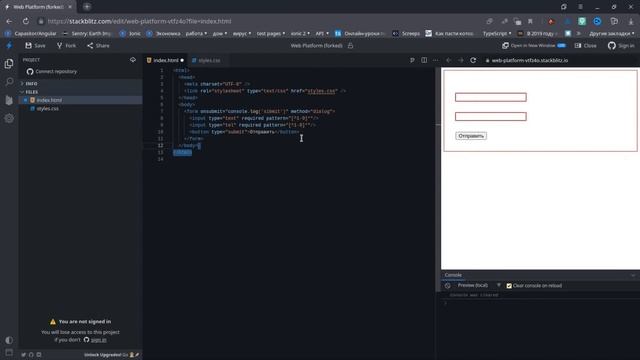
Task: Switch to the index.html editor tab
Action: point(165,60)
